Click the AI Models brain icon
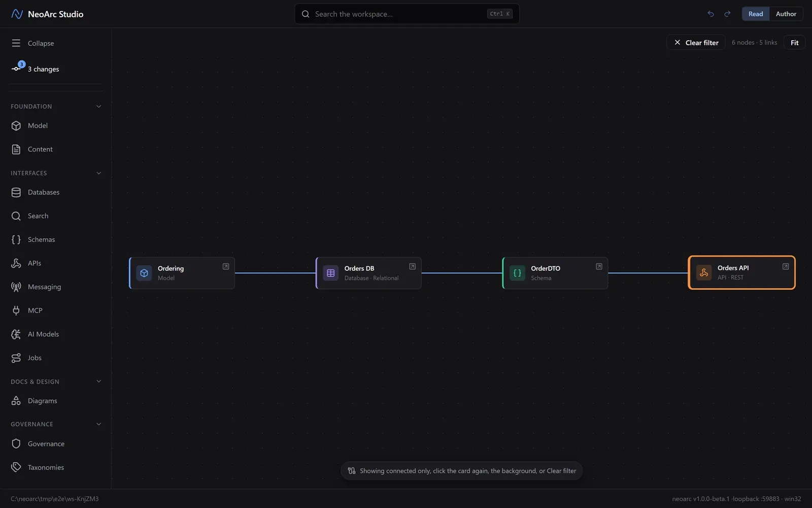 (x=16, y=334)
